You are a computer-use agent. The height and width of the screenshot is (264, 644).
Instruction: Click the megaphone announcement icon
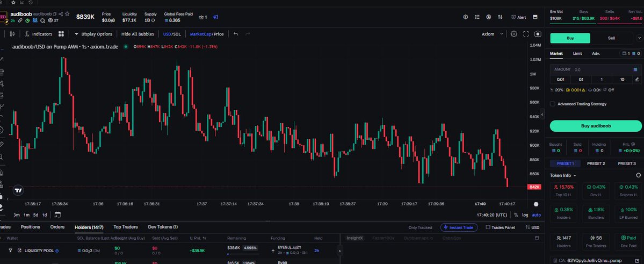(x=215, y=17)
